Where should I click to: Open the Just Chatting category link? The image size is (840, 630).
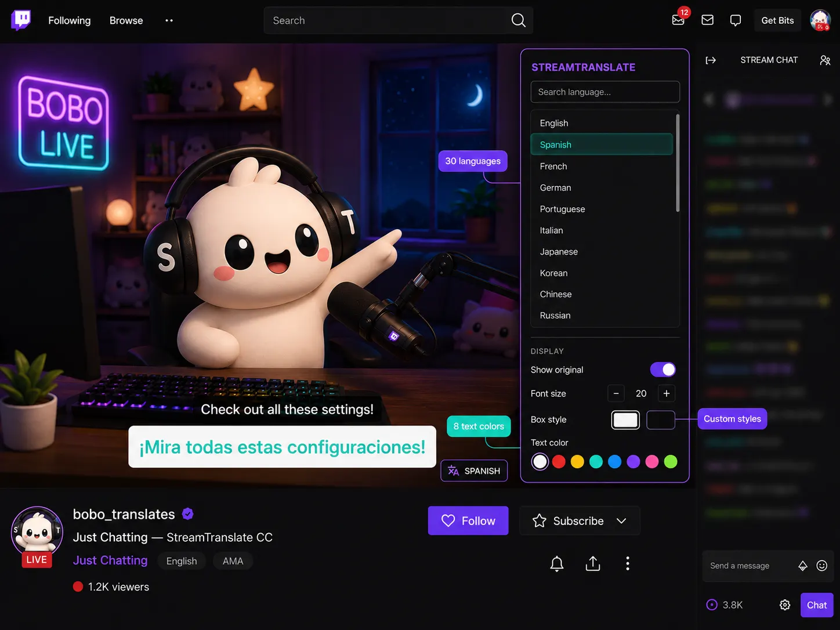110,560
